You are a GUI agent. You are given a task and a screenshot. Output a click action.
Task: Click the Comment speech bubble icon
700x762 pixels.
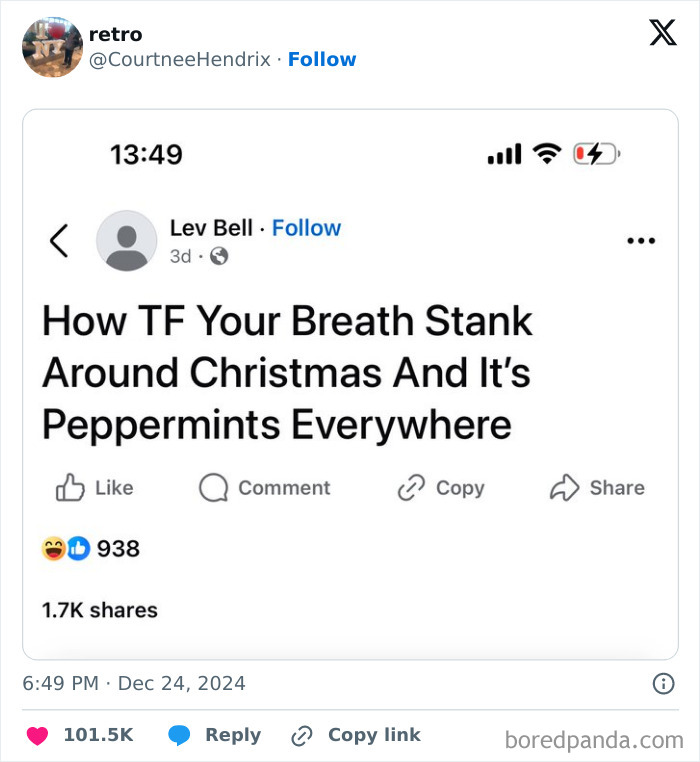coord(213,488)
